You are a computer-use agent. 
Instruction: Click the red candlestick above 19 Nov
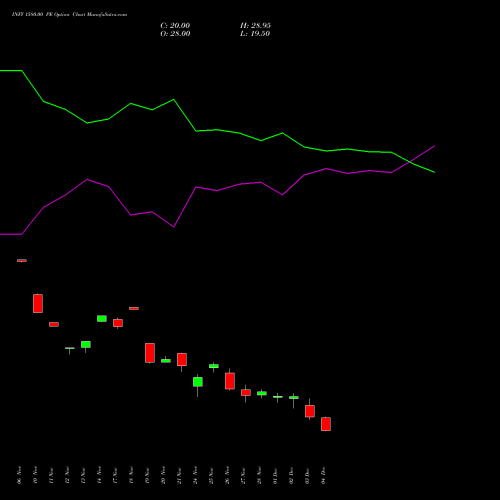click(150, 353)
